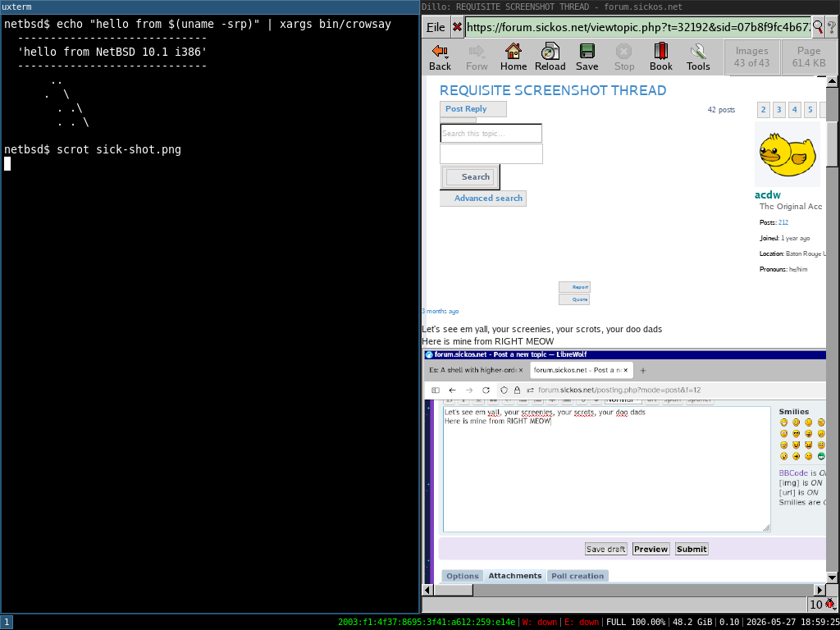840x630 pixels.
Task: Click the 'FULL 100.00%' battery status
Action: click(636, 622)
